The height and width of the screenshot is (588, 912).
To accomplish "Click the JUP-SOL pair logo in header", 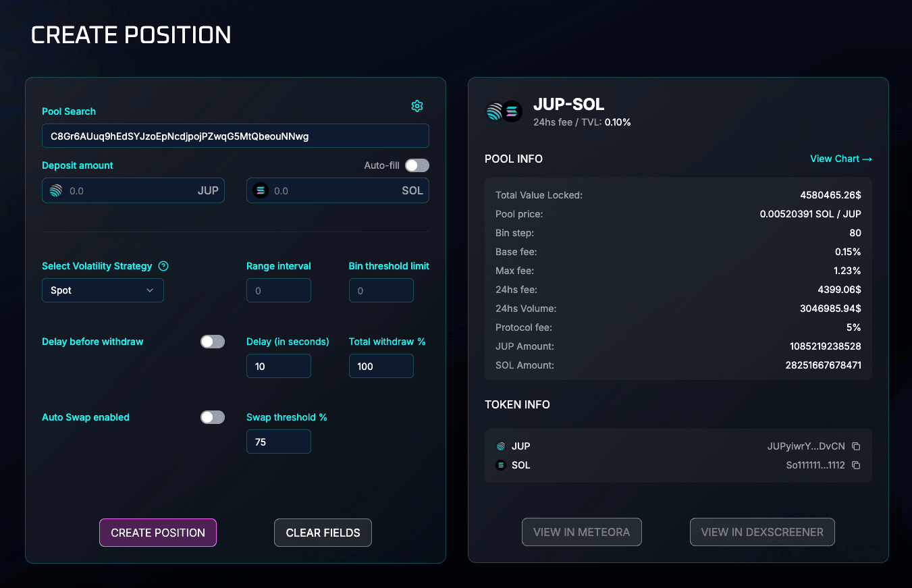I will (x=504, y=111).
